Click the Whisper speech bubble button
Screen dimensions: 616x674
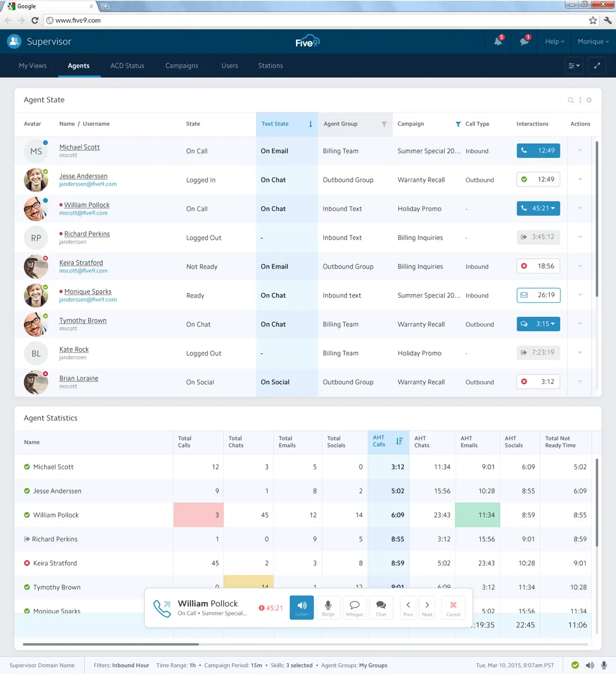tap(355, 607)
